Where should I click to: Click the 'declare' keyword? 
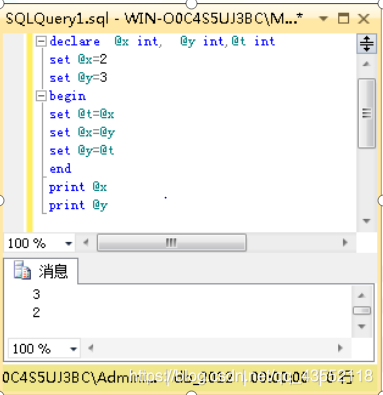pos(75,42)
